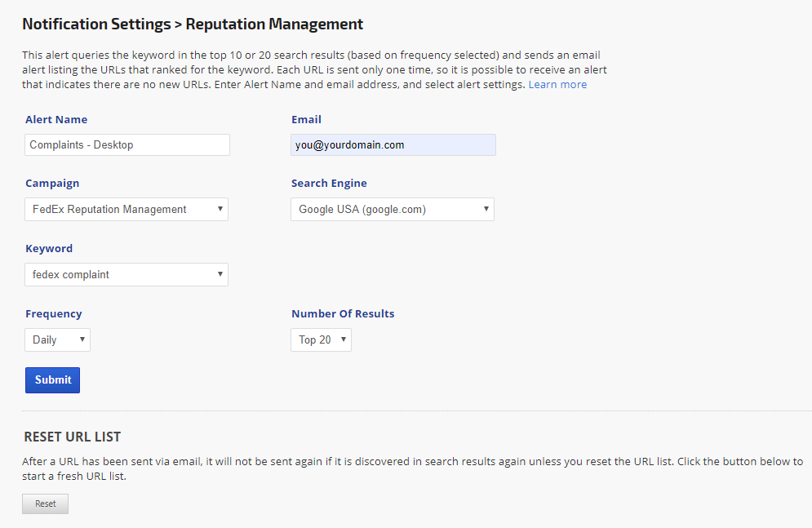The image size is (812, 528).
Task: Open the Keyword dropdown showing fedex complaint
Action: [126, 275]
